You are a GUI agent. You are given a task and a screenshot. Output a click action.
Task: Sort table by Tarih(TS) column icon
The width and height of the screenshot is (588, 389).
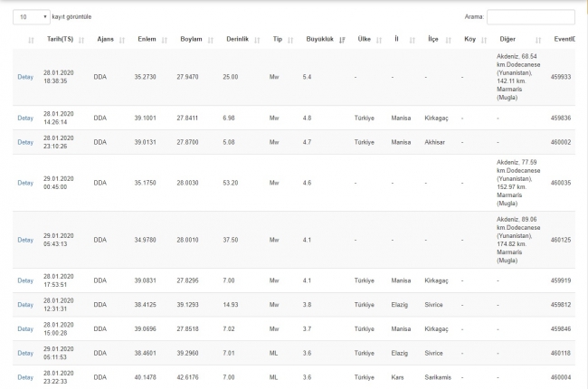click(x=81, y=40)
